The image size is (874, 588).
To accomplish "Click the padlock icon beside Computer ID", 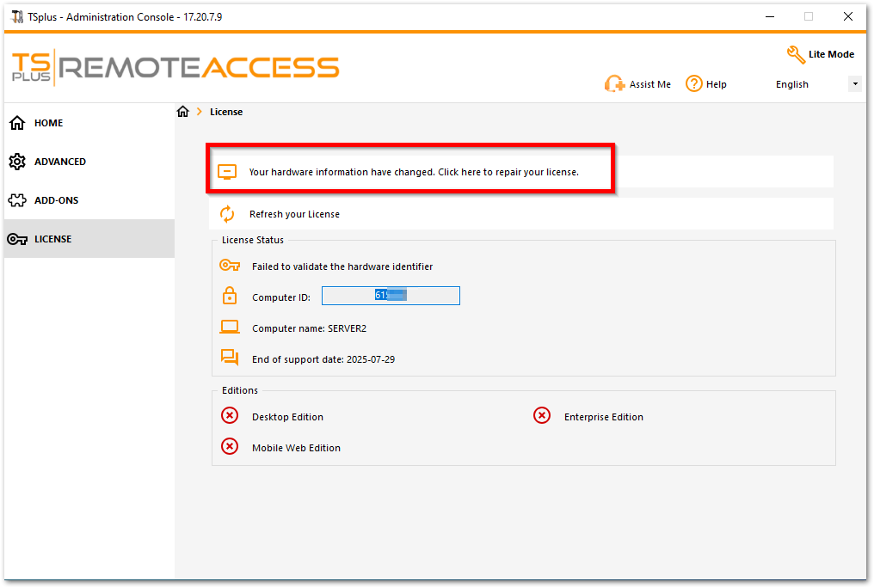I will pyautogui.click(x=230, y=297).
